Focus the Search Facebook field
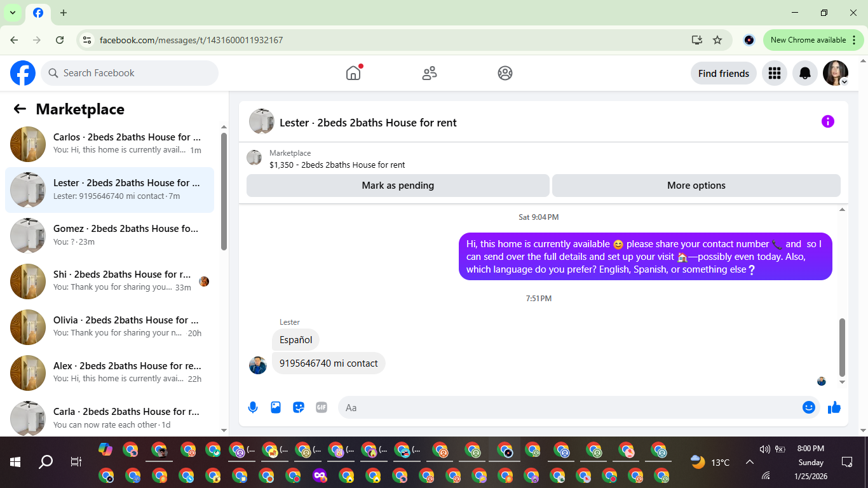868x488 pixels. point(130,73)
